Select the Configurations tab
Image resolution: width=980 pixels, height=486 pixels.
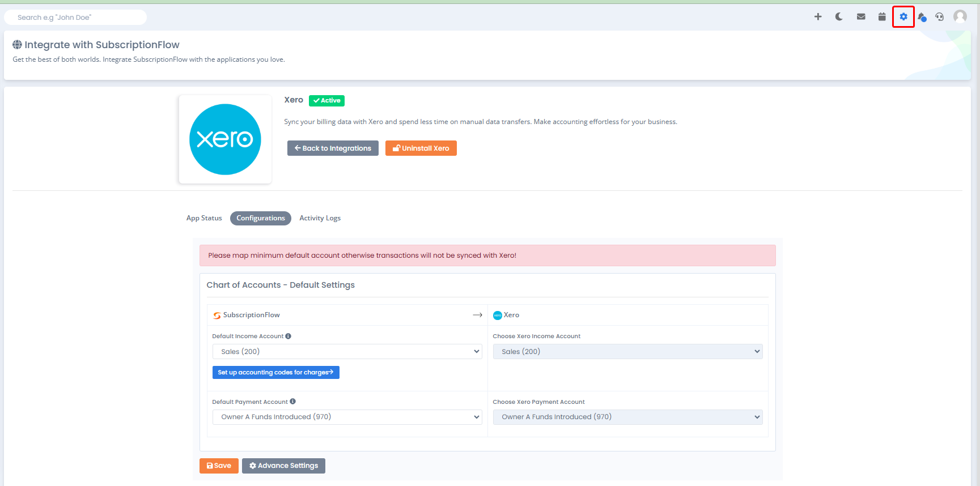click(261, 218)
